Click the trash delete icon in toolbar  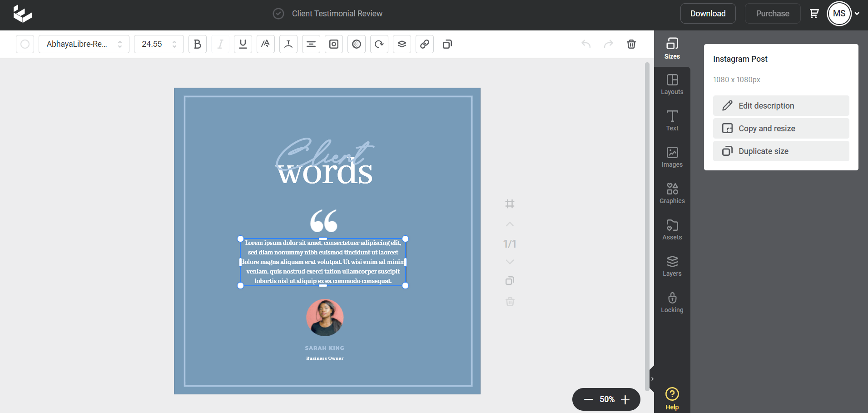(x=631, y=44)
